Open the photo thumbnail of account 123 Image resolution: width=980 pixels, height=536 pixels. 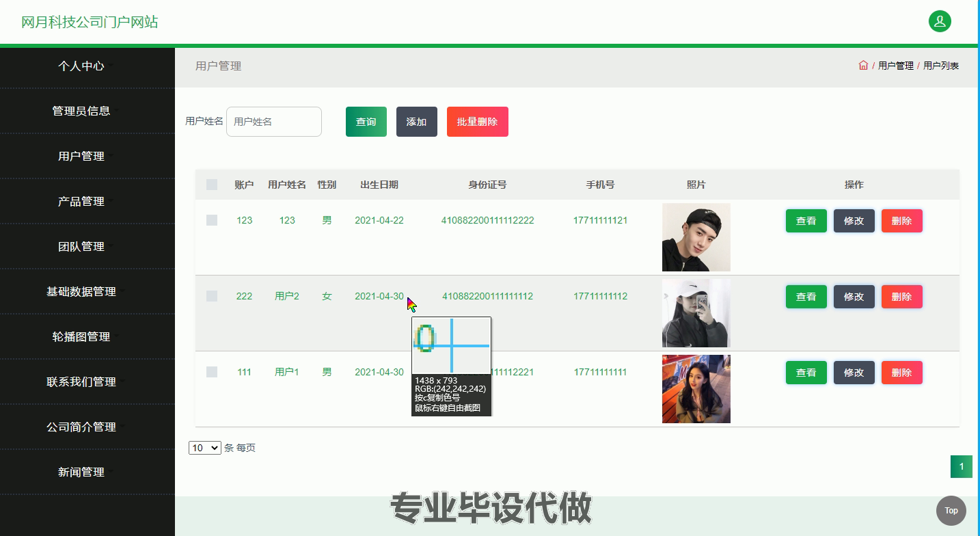point(696,237)
